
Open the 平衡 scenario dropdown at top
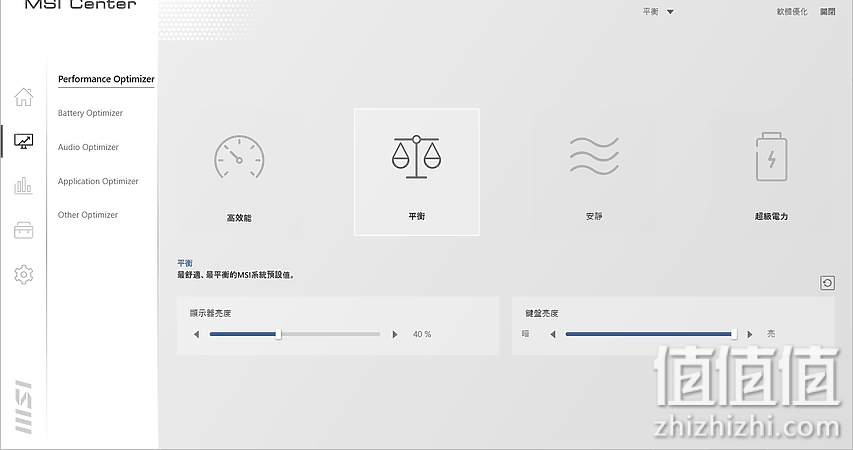[658, 11]
